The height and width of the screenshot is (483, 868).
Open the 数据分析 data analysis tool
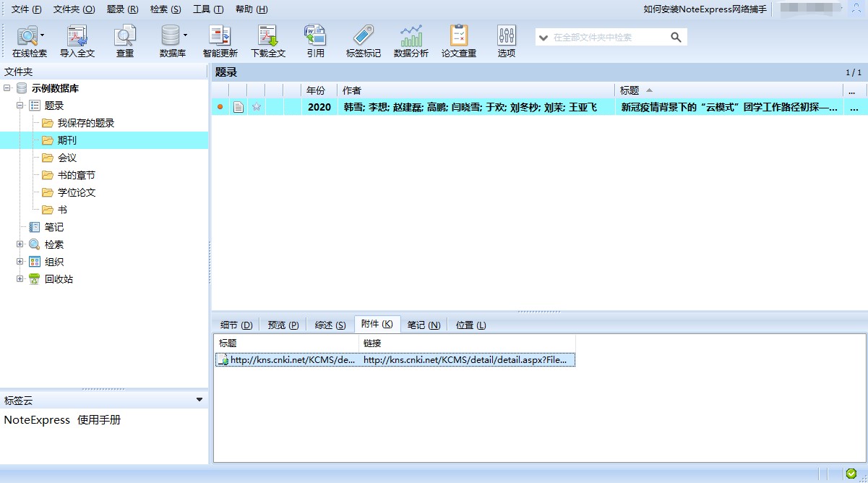click(411, 36)
